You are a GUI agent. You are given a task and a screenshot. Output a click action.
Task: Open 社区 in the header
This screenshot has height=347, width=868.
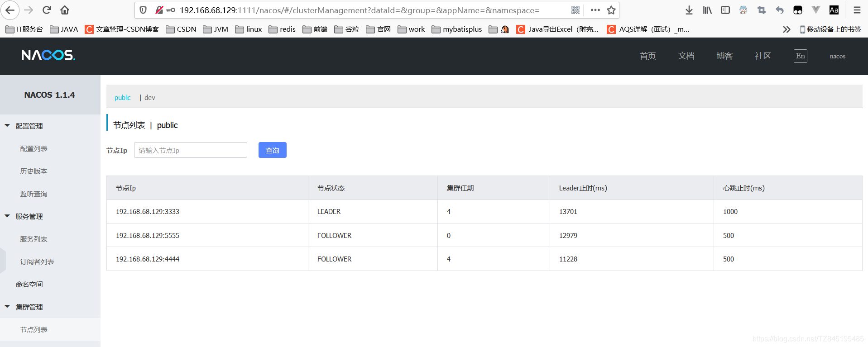(x=763, y=56)
